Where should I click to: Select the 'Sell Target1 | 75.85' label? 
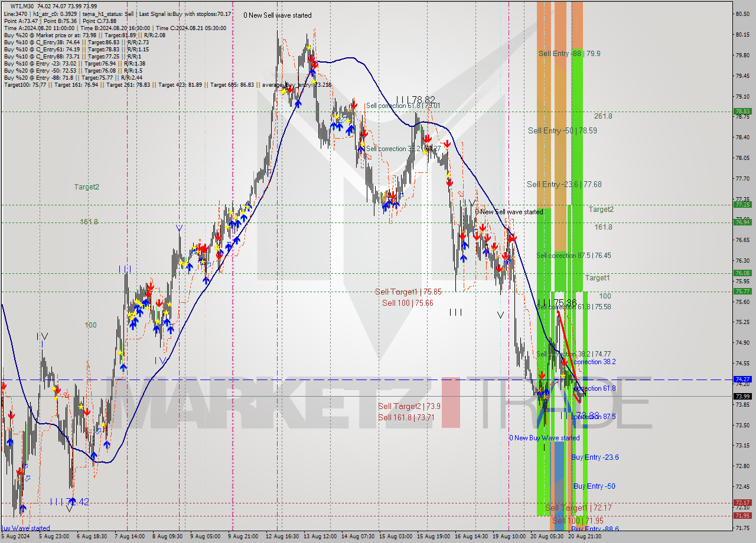[x=408, y=292]
